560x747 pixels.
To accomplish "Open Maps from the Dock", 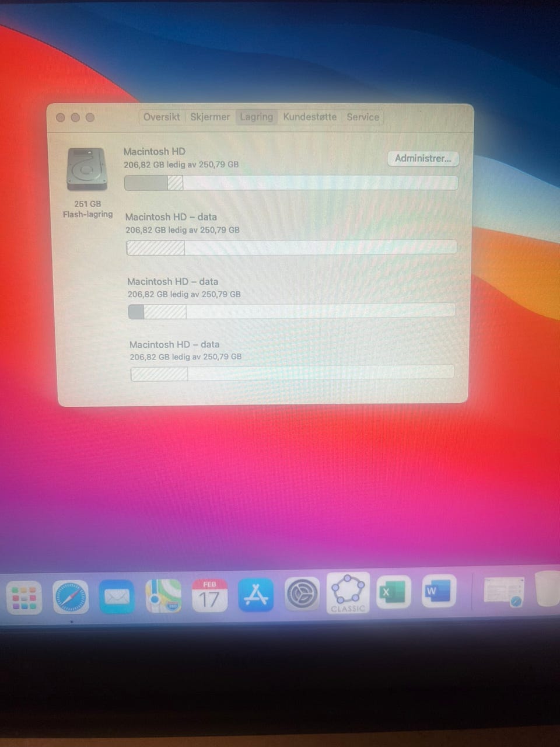I will tap(163, 596).
